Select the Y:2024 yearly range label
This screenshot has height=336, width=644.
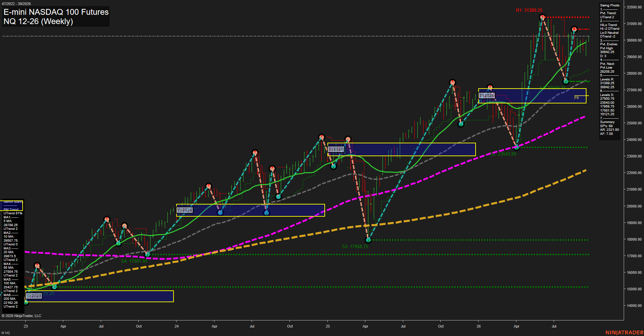(x=185, y=210)
